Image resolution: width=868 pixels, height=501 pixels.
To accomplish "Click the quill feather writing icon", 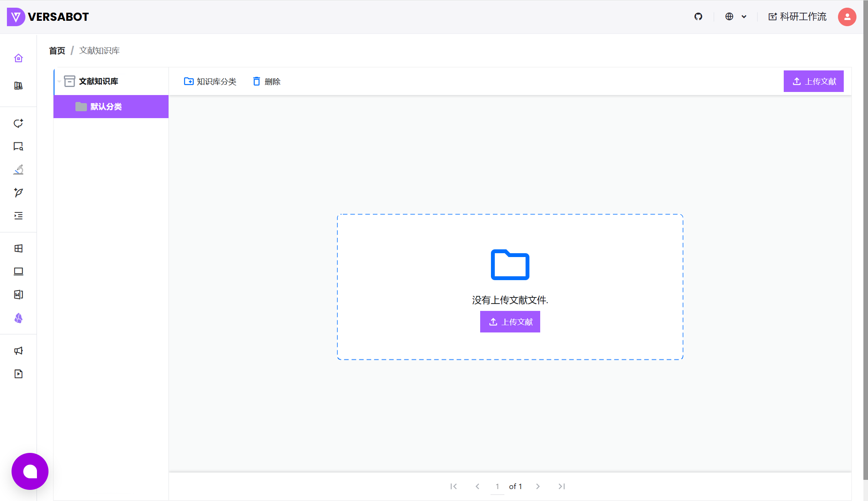I will (18, 192).
